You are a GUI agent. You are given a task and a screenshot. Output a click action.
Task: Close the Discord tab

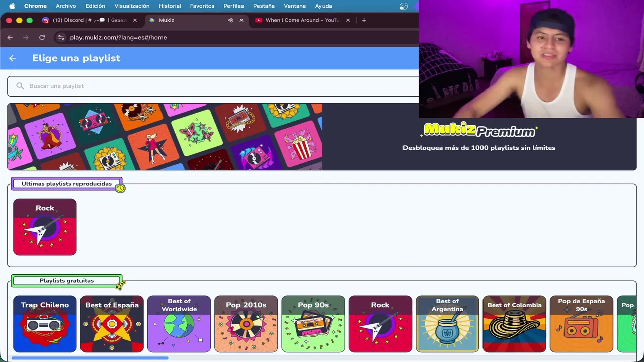tap(135, 20)
